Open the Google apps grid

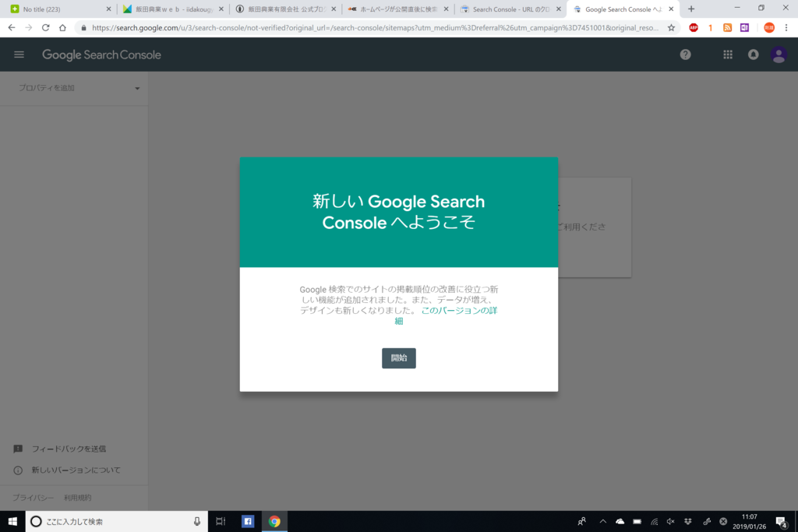(728, 55)
